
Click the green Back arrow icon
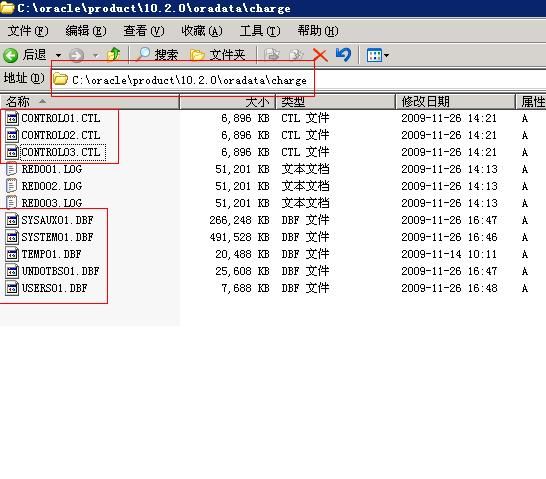(10, 55)
